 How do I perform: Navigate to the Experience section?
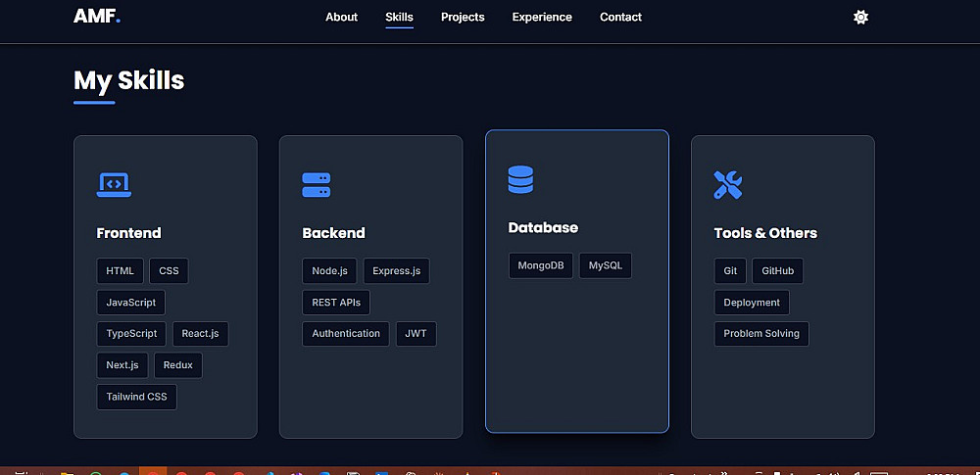(x=542, y=17)
